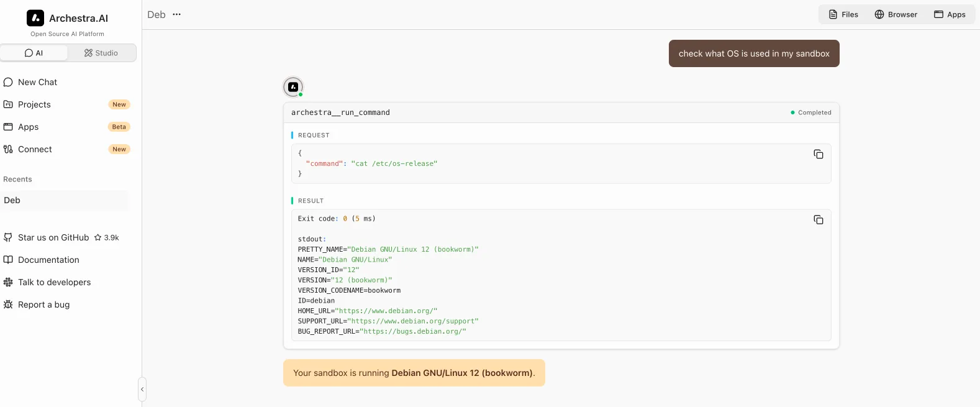Click the BUG_REPORT_URL output line
The height and width of the screenshot is (407, 980).
click(x=382, y=331)
